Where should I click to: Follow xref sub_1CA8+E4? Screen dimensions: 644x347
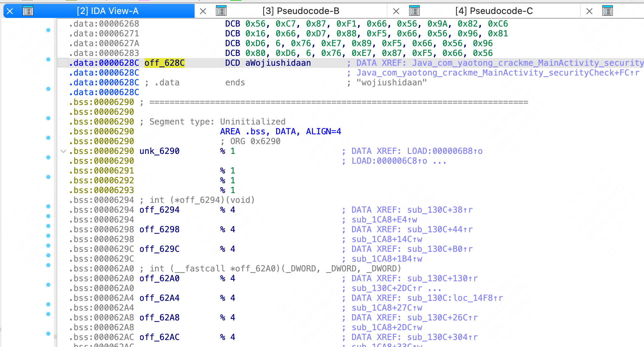click(384, 220)
